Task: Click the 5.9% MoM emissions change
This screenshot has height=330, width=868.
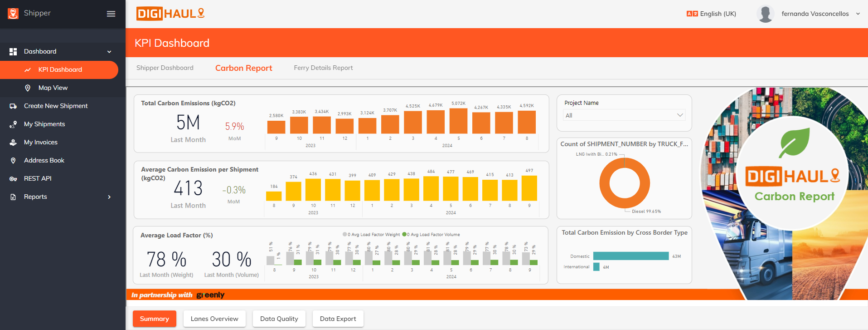Action: pyautogui.click(x=234, y=126)
